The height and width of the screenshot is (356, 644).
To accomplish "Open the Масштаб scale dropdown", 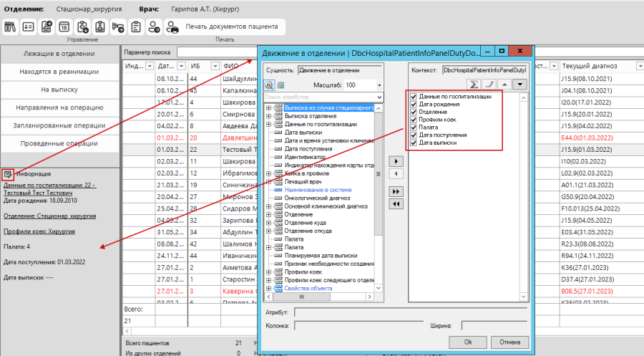I will 379,85.
